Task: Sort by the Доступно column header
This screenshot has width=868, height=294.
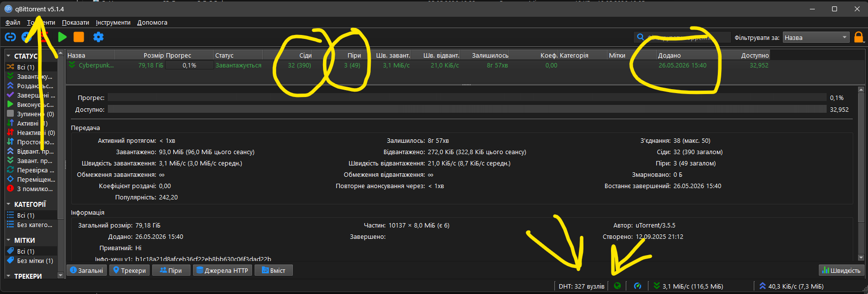Action: coord(745,55)
